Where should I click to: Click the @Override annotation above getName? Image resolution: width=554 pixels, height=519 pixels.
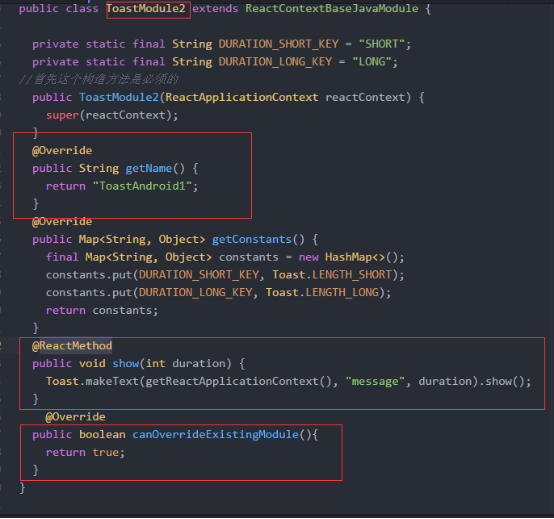click(62, 151)
